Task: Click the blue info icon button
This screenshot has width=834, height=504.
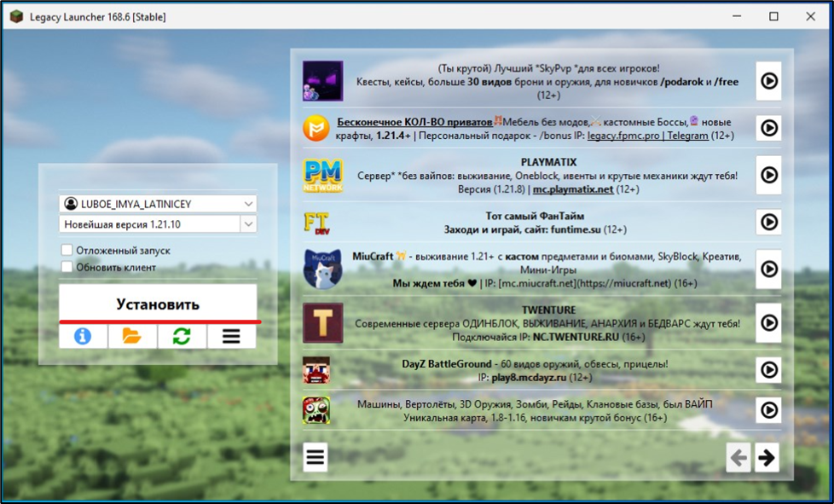Action: 83,336
